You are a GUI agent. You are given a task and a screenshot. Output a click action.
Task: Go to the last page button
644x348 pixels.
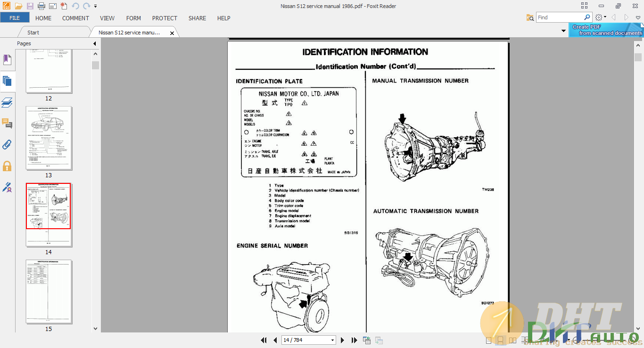click(354, 340)
